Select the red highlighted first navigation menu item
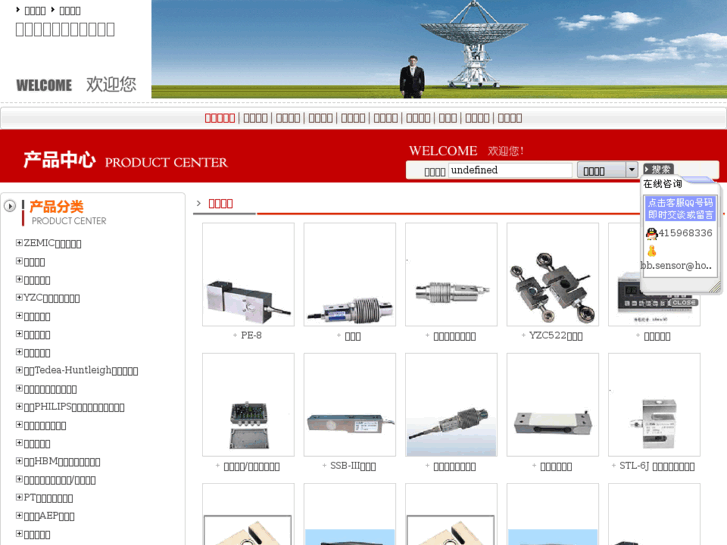This screenshot has width=727, height=545. pyautogui.click(x=220, y=118)
